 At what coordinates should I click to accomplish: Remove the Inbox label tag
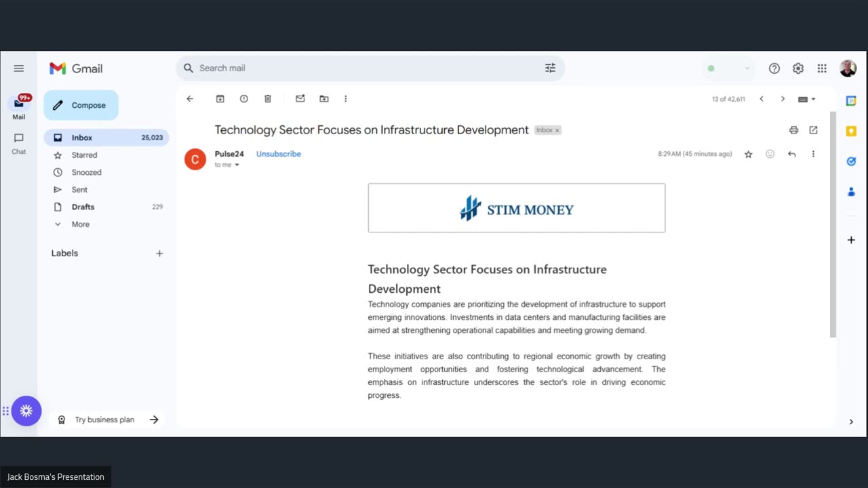click(x=557, y=130)
